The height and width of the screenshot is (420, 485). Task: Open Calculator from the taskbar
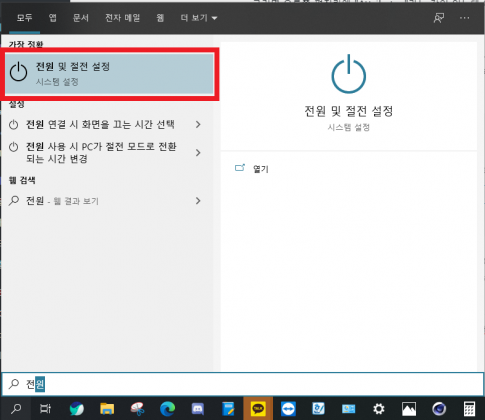(x=469, y=408)
